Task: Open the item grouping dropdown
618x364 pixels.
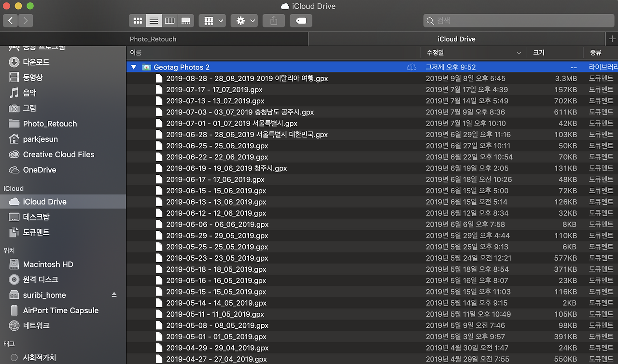Action: pyautogui.click(x=212, y=20)
